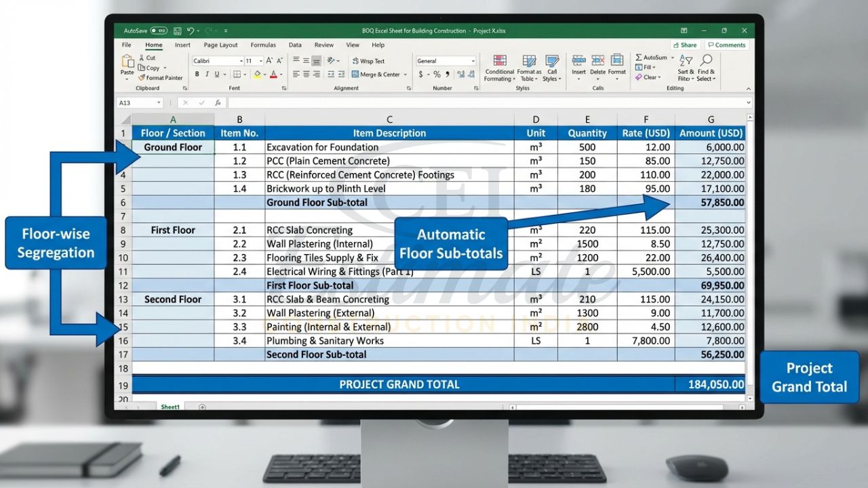The width and height of the screenshot is (868, 488).
Task: Open the Fill Color dropdown arrow
Action: 264,74
